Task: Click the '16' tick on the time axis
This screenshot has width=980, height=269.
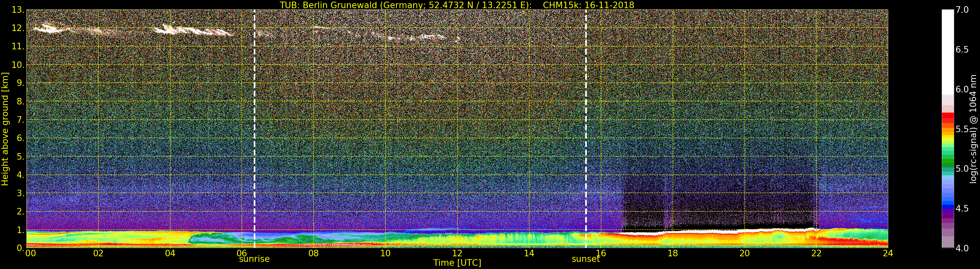Action: pos(601,253)
